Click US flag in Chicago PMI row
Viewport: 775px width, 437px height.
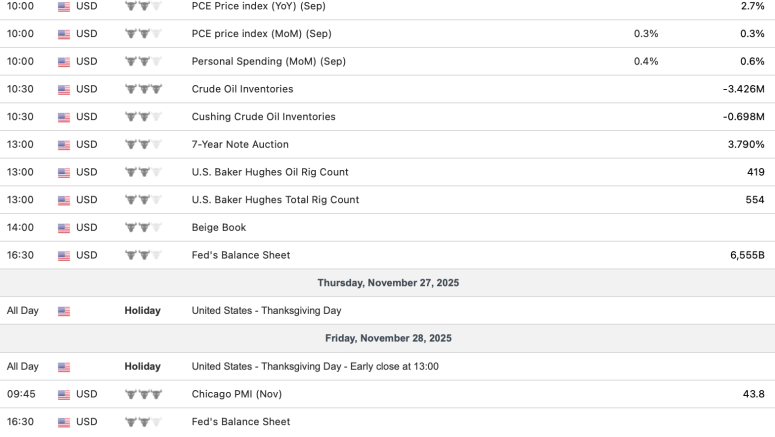(x=64, y=394)
